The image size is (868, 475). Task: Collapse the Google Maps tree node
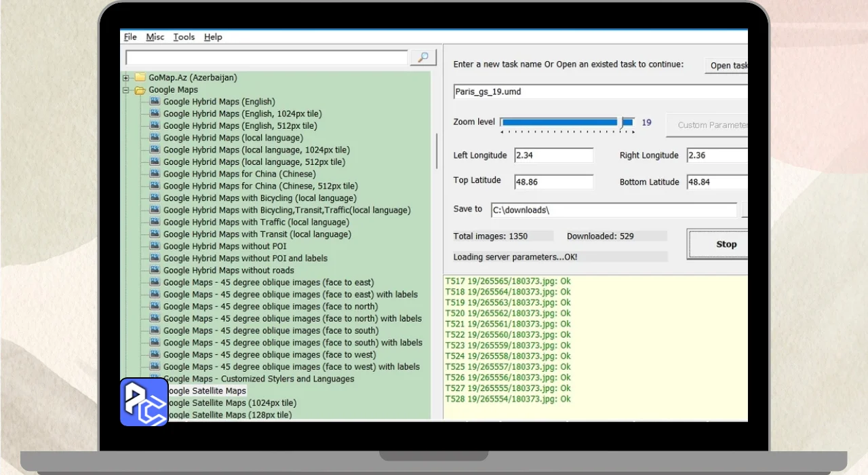tap(126, 90)
